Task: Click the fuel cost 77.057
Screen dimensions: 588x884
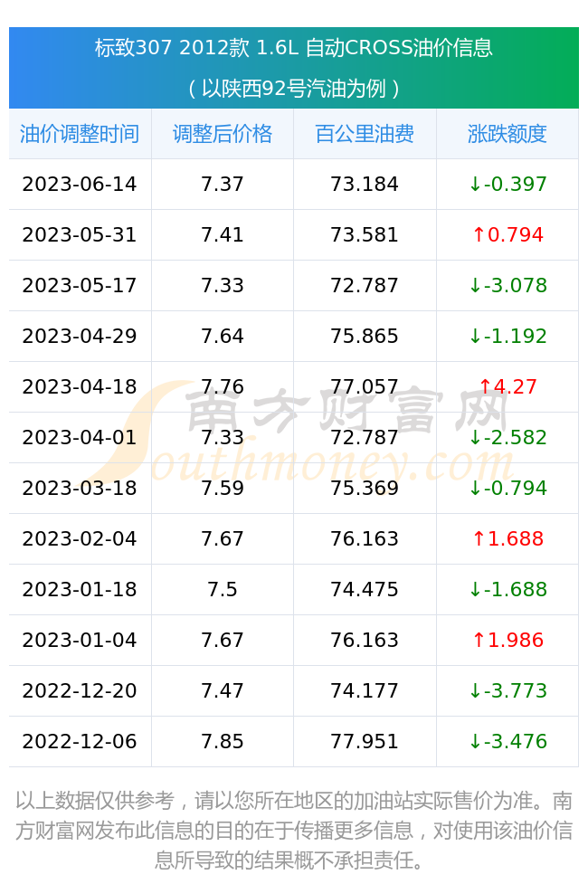Action: pyautogui.click(x=365, y=387)
